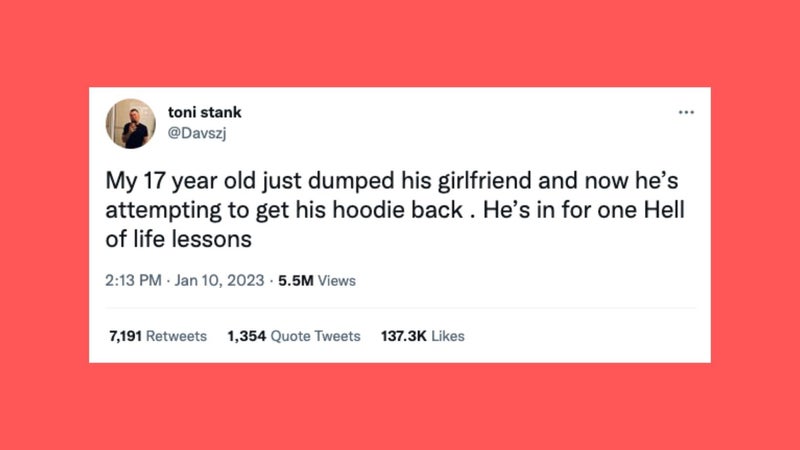The height and width of the screenshot is (450, 800).
Task: View the 5.5M Views analytics
Action: 317,281
